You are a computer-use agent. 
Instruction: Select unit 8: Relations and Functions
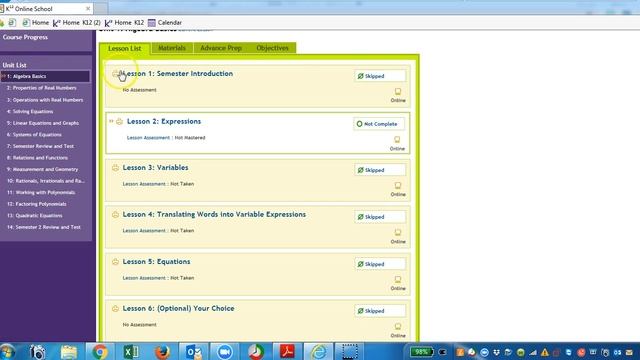(38, 158)
